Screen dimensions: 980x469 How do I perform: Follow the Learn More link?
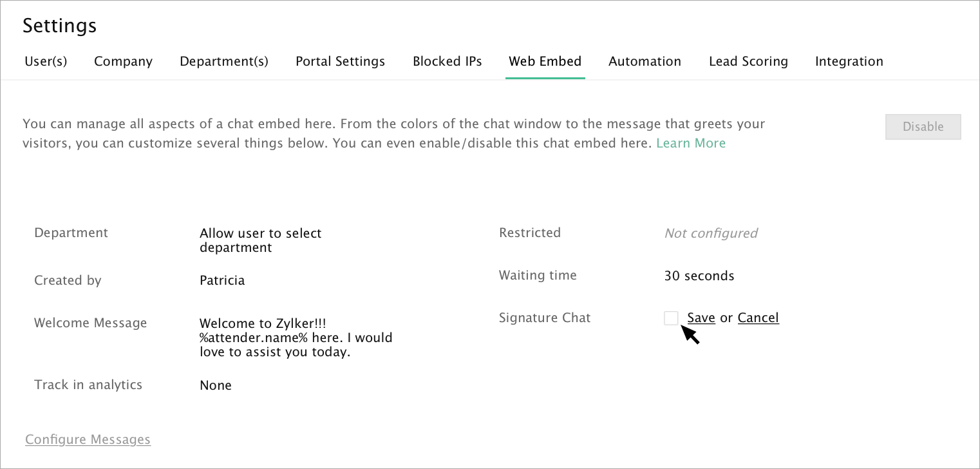[691, 143]
